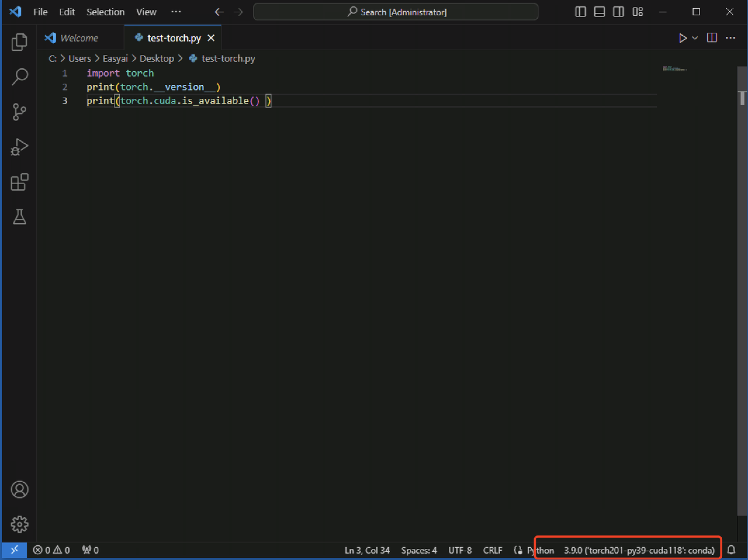Open the Search view in the sidebar
Screen dimensions: 748x560
pos(19,77)
